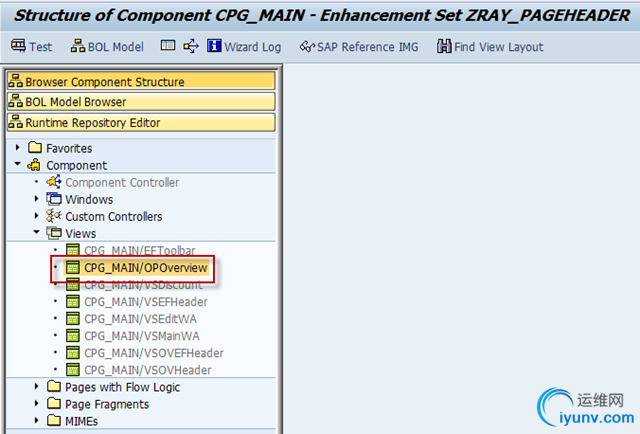
Task: Click the green view icon beside VSEditWA
Action: click(x=73, y=318)
